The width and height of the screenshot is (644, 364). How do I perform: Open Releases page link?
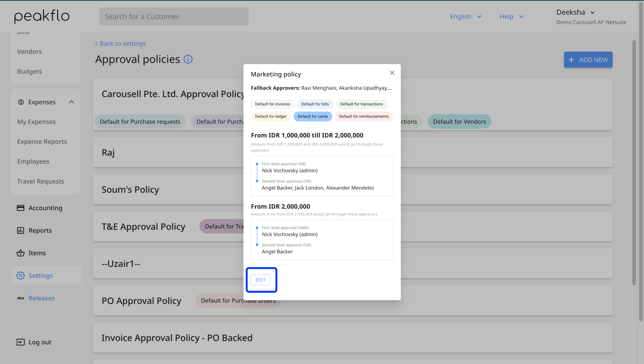(x=42, y=298)
